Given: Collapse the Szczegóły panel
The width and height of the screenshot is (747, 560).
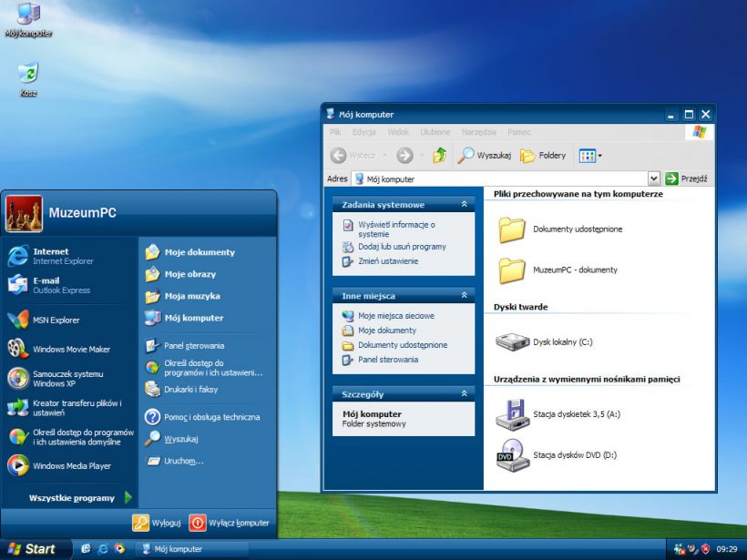Looking at the screenshot, I should tap(465, 394).
